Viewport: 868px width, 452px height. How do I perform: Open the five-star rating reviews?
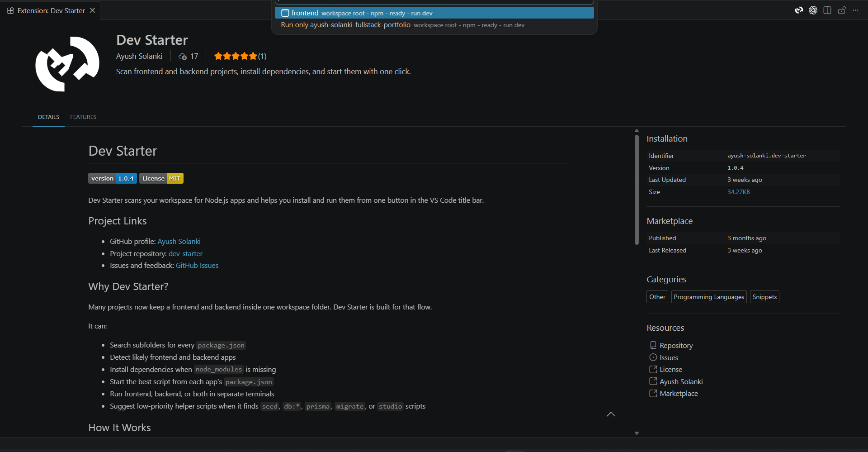click(240, 56)
